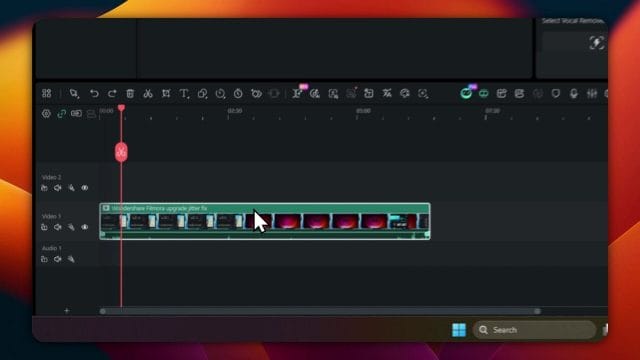Mute the Audio 1 track

[58, 259]
